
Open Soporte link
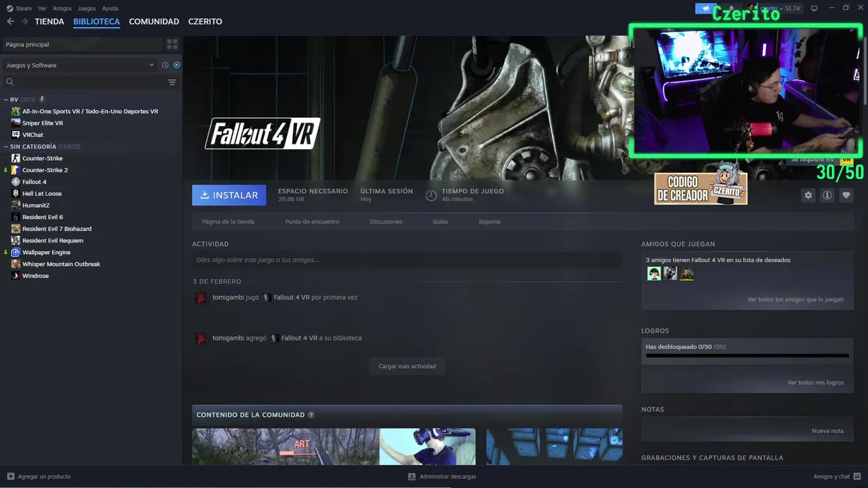pyautogui.click(x=490, y=222)
